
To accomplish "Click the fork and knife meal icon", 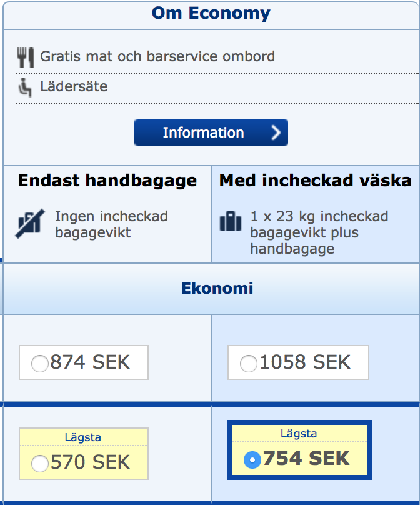I will (25, 57).
